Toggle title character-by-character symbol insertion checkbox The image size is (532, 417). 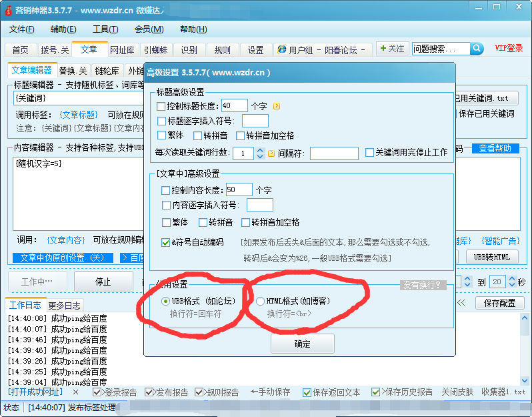(161, 121)
